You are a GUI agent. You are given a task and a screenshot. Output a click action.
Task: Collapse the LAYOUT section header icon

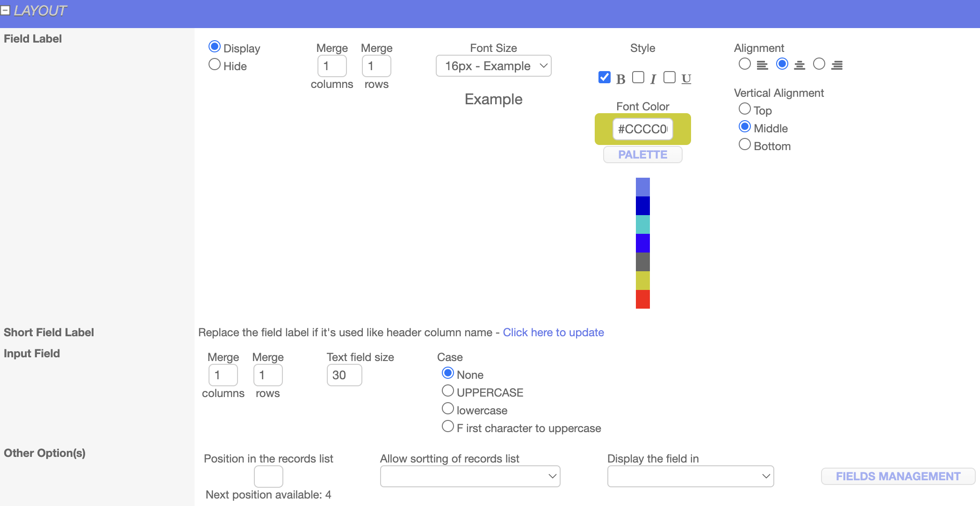5,10
